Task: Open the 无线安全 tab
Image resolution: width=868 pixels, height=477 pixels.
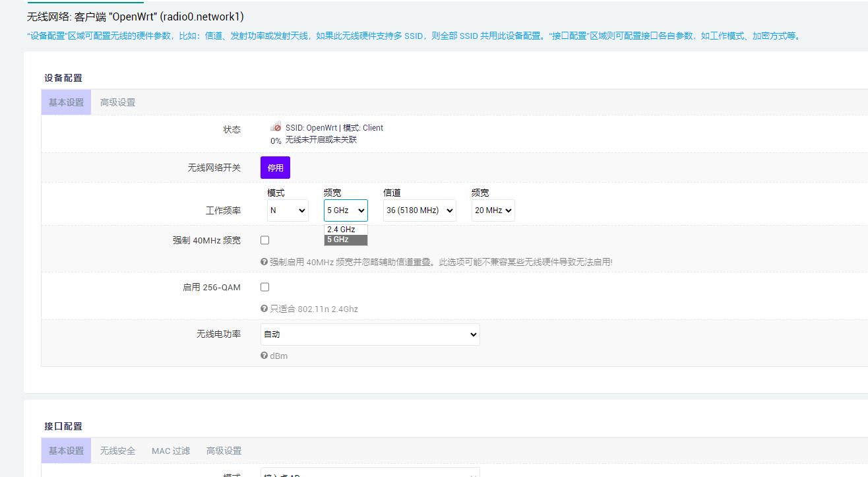Action: point(117,450)
